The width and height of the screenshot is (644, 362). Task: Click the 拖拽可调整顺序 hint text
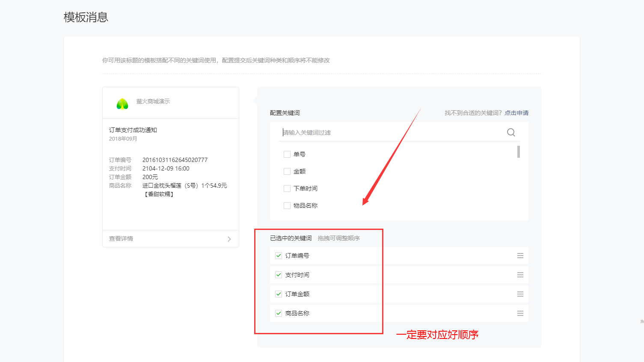[x=339, y=238]
